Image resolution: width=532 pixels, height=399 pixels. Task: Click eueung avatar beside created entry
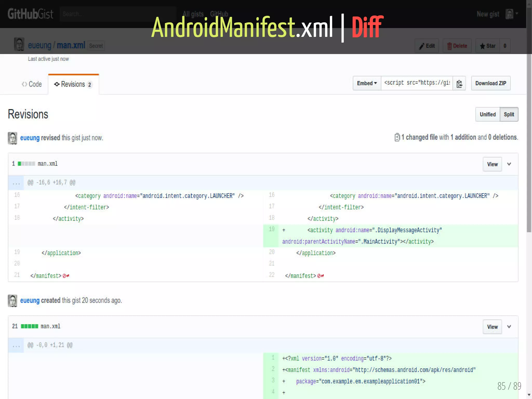[x=12, y=301]
